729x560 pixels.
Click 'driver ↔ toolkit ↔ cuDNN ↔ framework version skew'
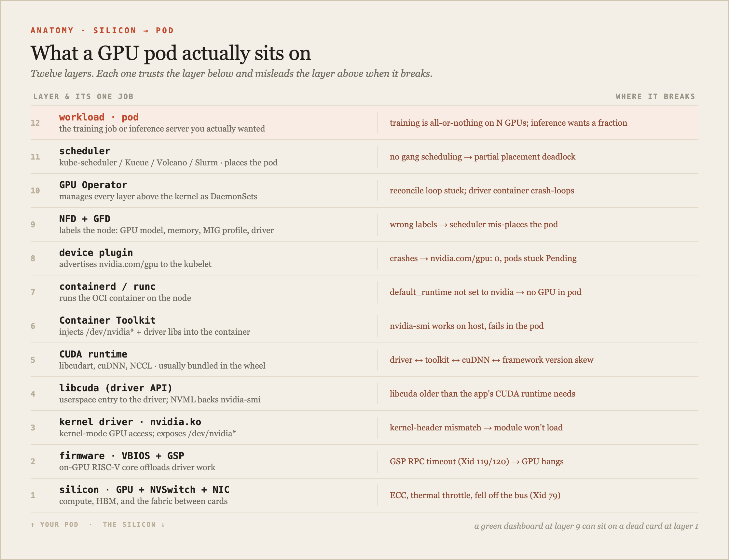[x=491, y=360]
